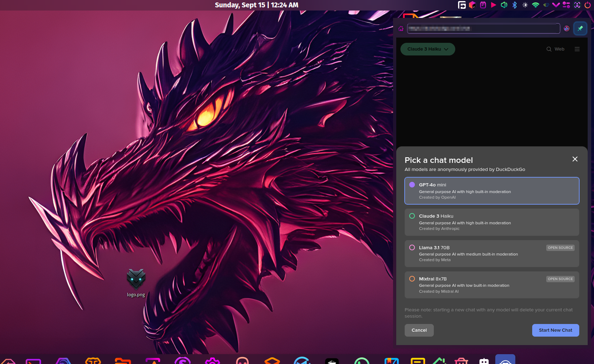Expand the hidden tray icons arrow
Viewport: 594px width, 364px height.
pos(556,5)
